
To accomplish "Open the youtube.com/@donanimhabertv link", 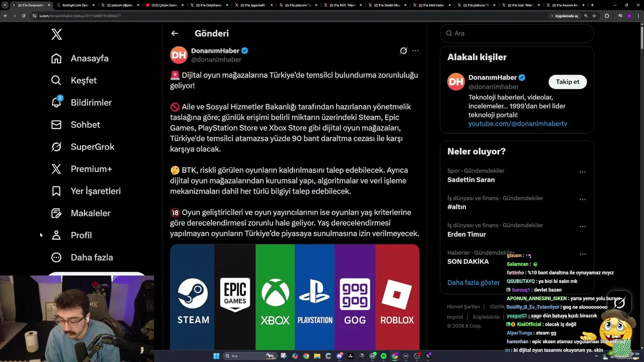I will pyautogui.click(x=518, y=124).
